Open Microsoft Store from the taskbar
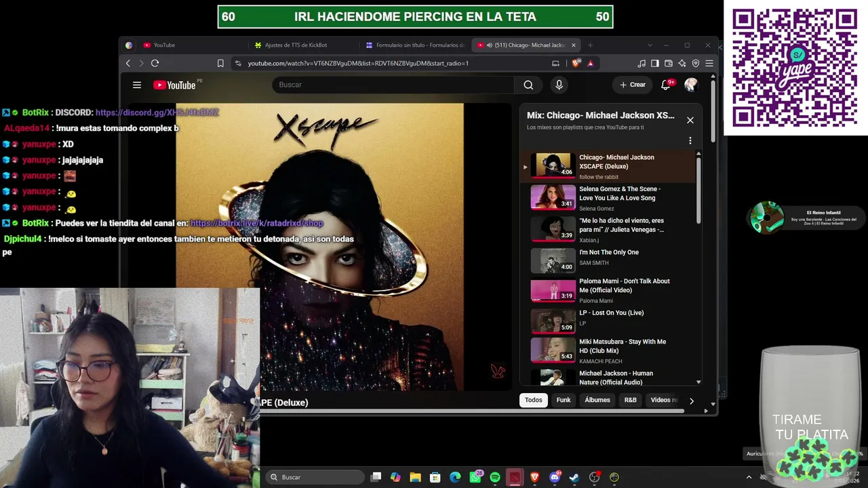Screen dimensions: 868x488 (x=435, y=477)
